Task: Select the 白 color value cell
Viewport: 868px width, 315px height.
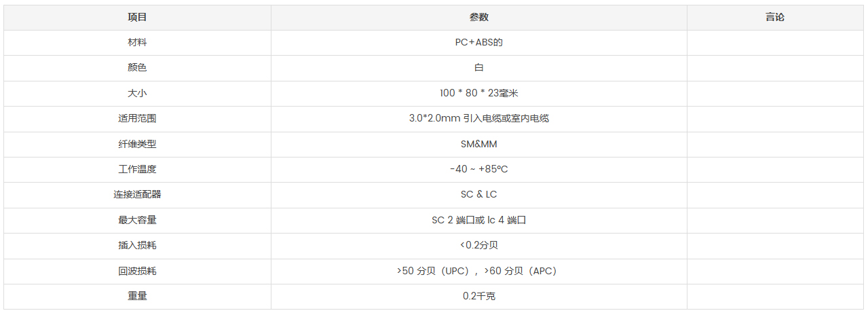Action: [479, 68]
